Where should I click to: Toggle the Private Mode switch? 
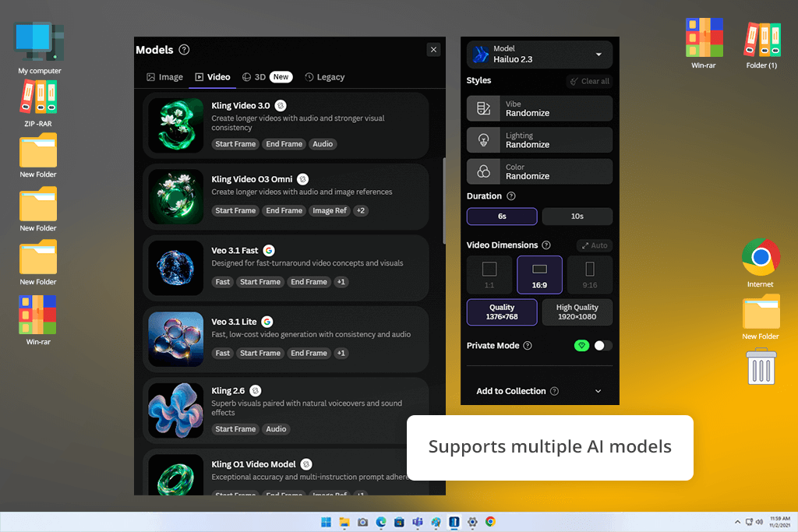(x=603, y=346)
